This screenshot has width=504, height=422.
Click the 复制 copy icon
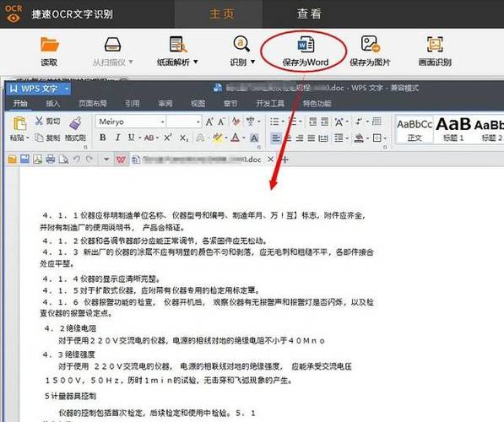39,138
